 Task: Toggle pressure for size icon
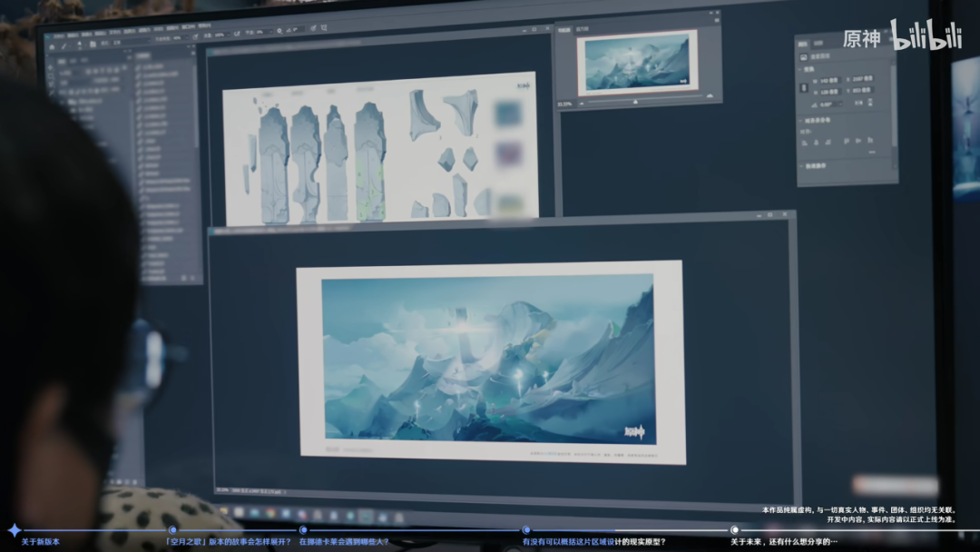pos(314,28)
